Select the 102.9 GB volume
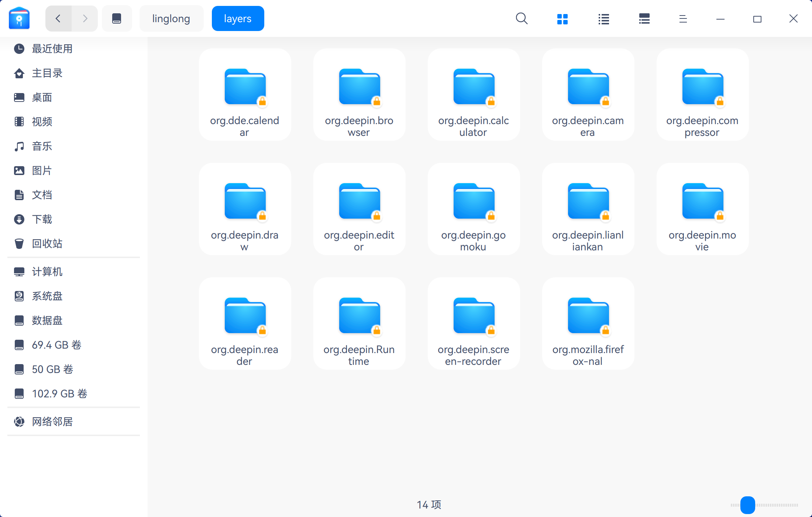Viewport: 812px width, 517px height. pyautogui.click(x=59, y=393)
